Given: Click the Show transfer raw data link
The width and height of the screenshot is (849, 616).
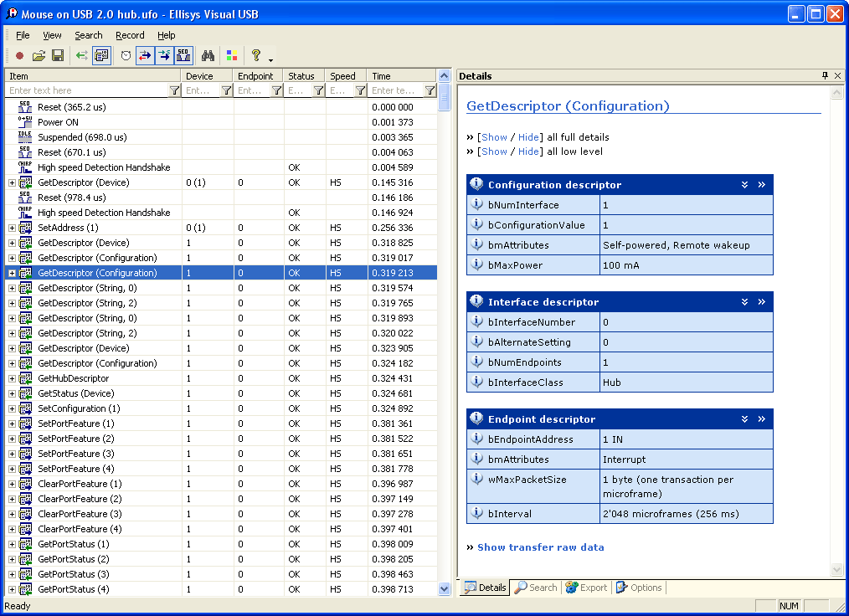Looking at the screenshot, I should click(540, 547).
